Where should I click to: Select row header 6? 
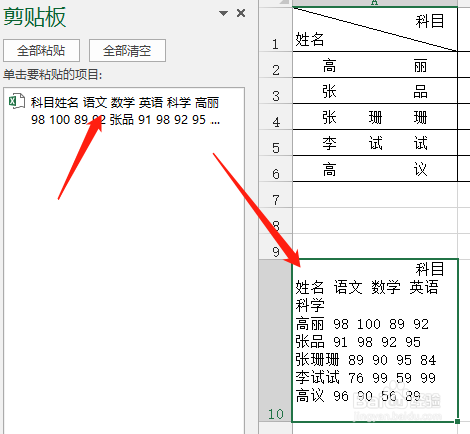point(276,169)
